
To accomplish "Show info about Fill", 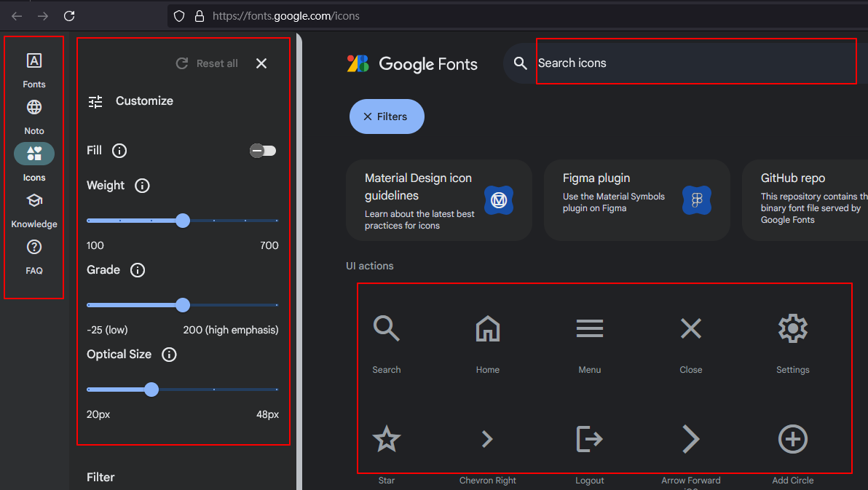I will tap(119, 151).
